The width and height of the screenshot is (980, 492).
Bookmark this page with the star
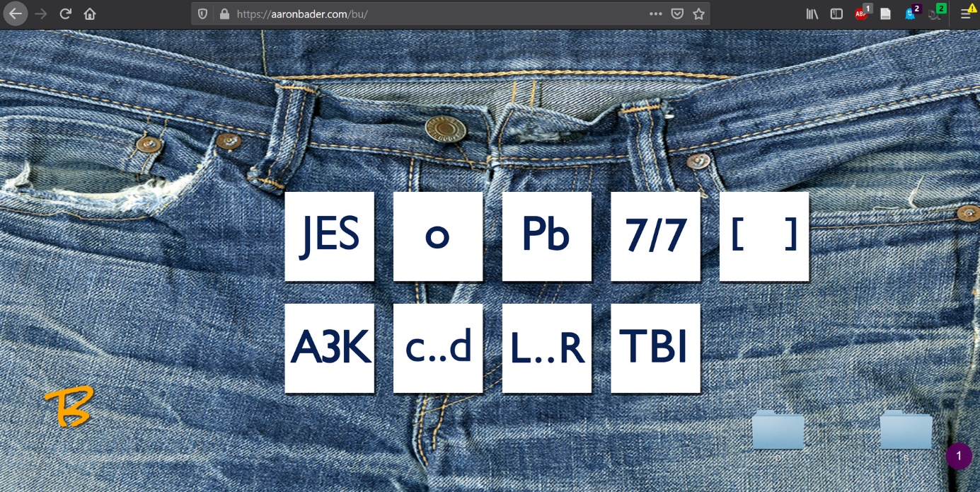pos(698,13)
